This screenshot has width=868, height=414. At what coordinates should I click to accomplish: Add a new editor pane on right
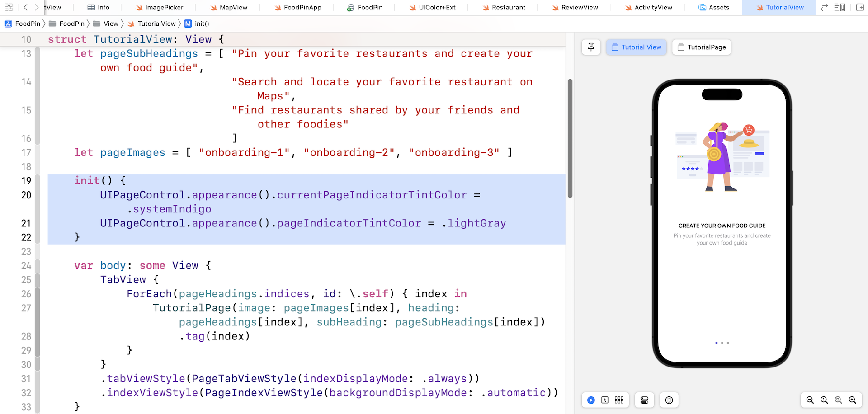click(859, 7)
